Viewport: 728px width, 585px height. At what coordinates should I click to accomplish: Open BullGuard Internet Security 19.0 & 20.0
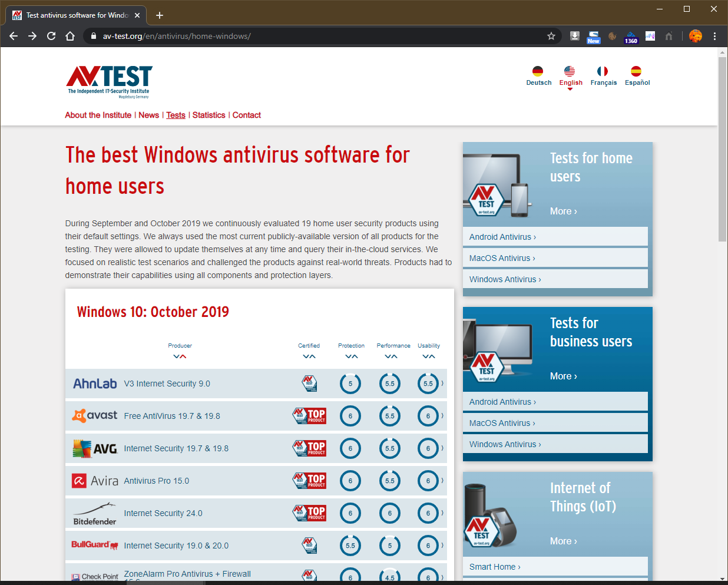click(176, 546)
